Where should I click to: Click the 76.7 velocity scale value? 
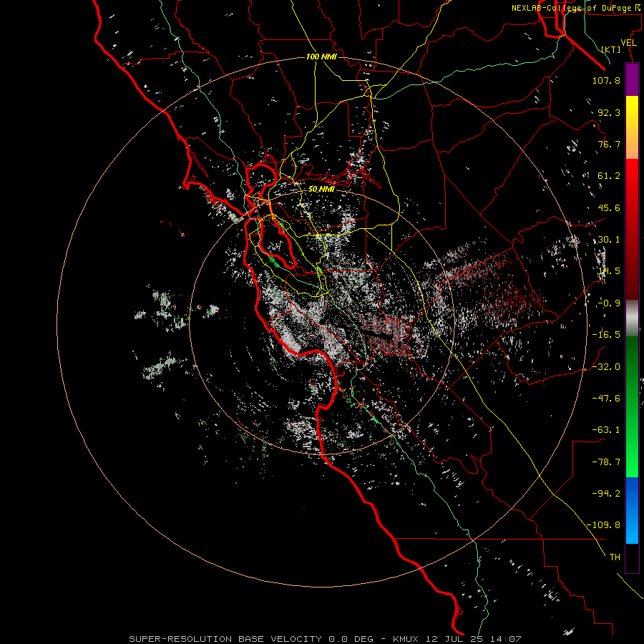(x=609, y=144)
